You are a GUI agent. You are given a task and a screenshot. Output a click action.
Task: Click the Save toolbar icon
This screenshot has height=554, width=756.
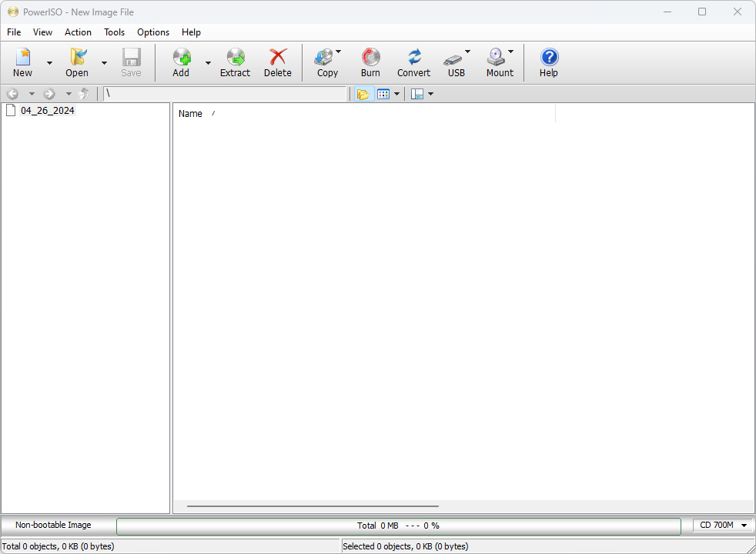131,57
